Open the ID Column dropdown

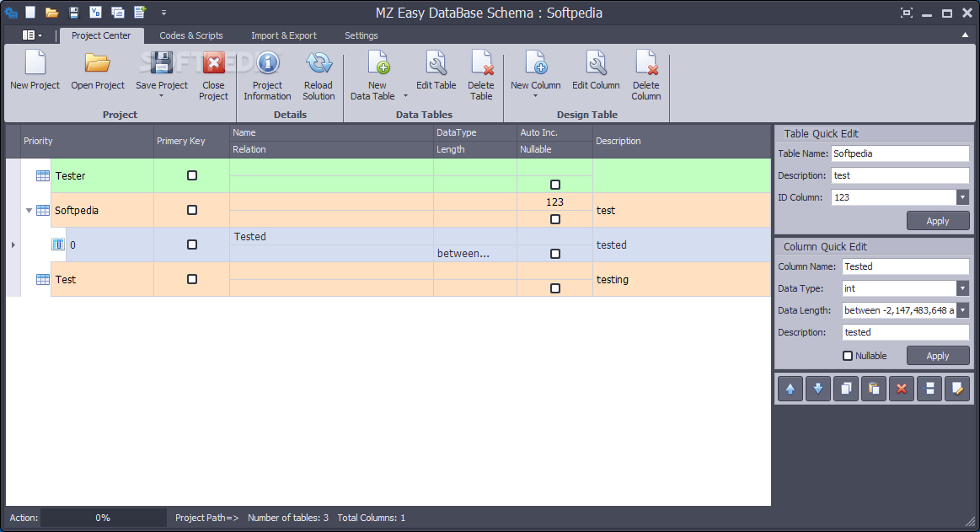click(x=962, y=197)
